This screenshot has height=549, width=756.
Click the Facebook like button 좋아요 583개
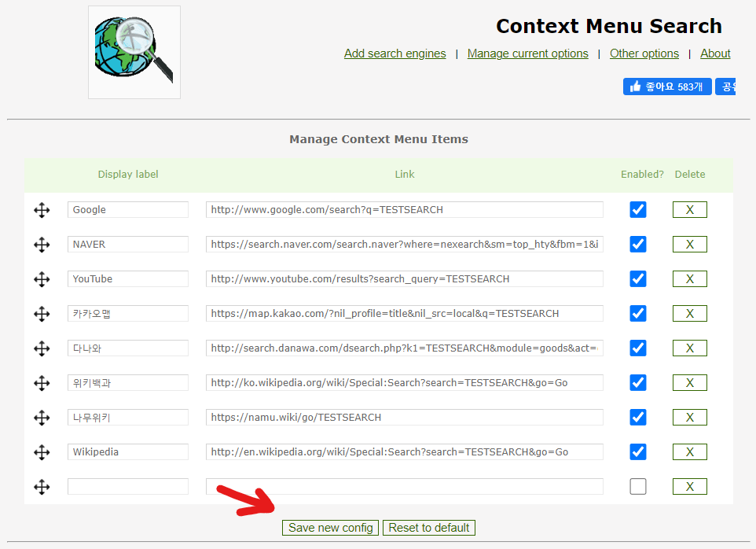[667, 87]
